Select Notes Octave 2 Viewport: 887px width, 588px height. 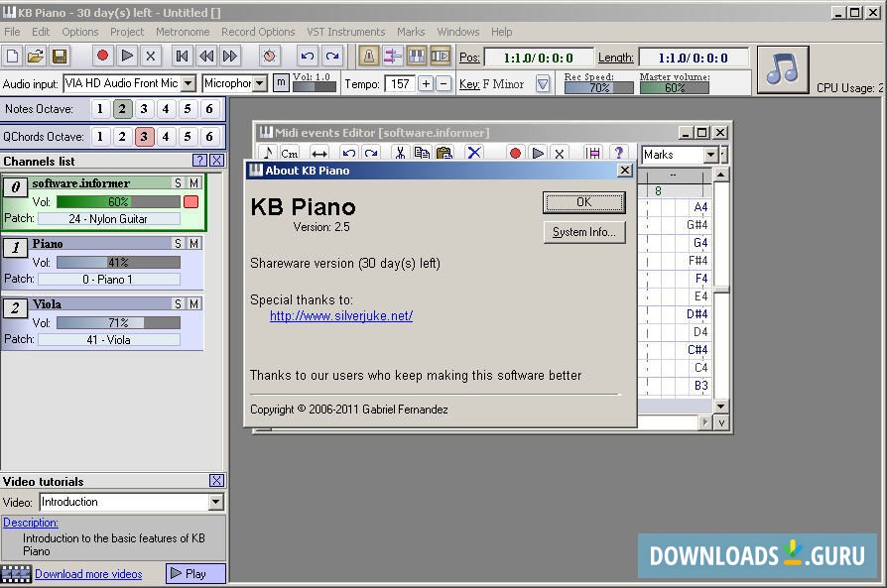tap(122, 108)
